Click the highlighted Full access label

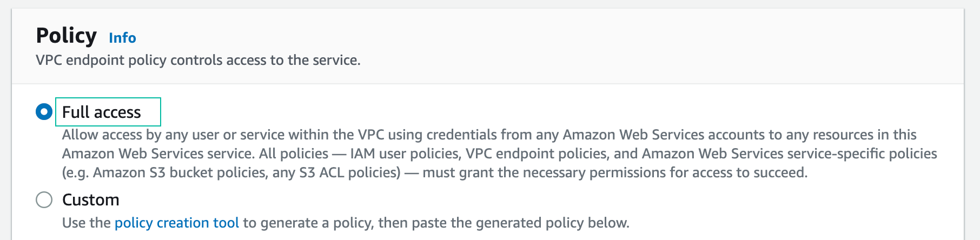102,112
